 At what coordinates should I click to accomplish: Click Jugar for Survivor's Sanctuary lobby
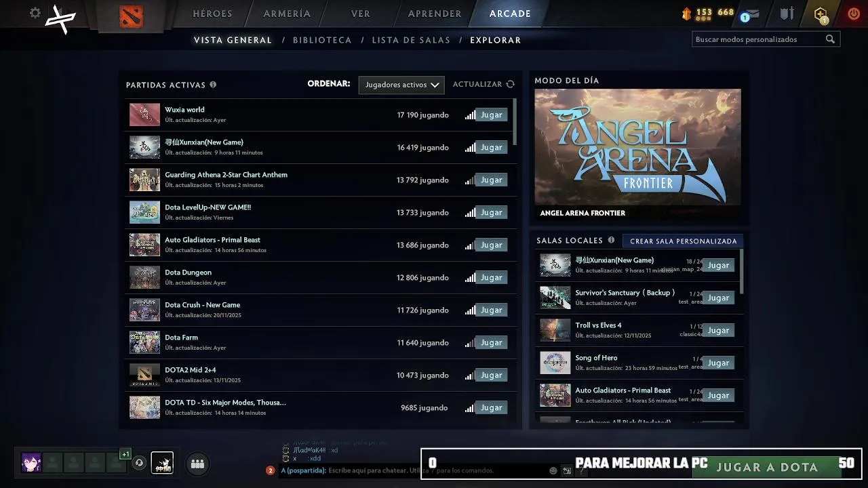point(718,298)
